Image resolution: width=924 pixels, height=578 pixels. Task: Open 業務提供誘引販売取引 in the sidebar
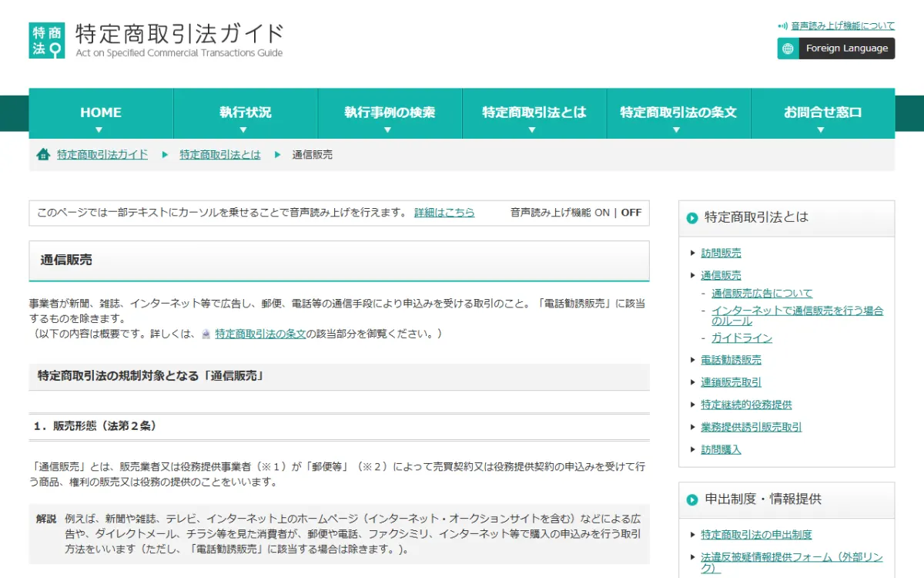click(751, 427)
